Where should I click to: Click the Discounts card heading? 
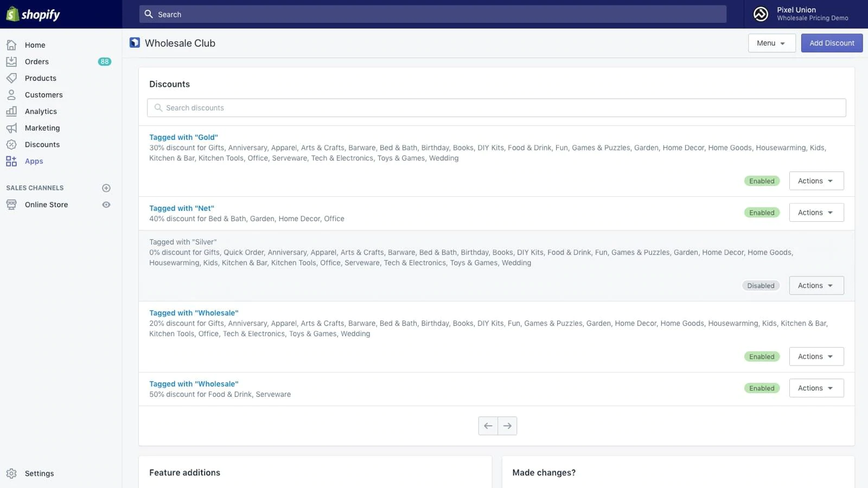pyautogui.click(x=169, y=85)
